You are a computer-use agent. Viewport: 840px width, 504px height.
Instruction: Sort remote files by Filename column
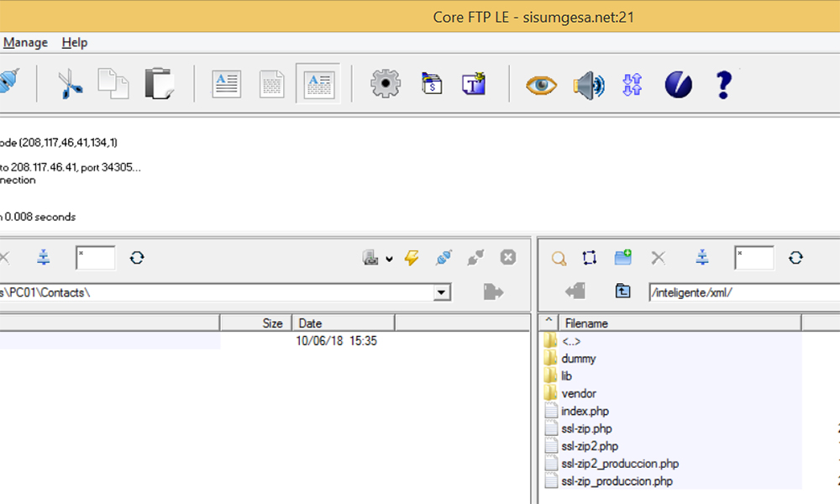(x=680, y=323)
